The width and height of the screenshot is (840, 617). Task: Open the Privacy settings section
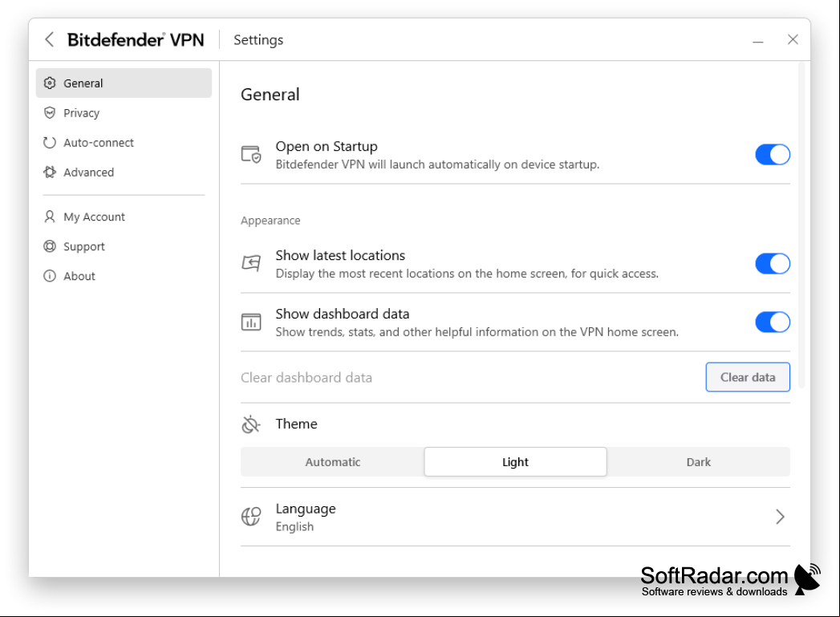pos(124,112)
